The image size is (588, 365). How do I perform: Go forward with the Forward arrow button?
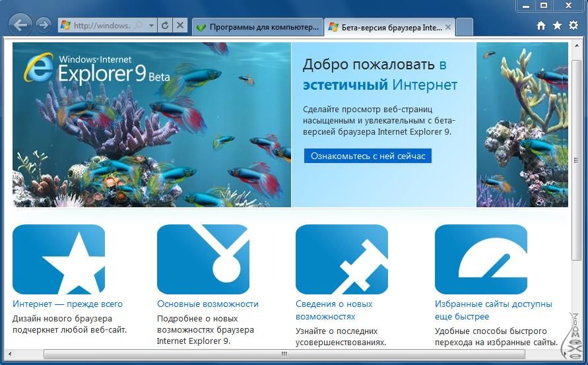[x=44, y=25]
